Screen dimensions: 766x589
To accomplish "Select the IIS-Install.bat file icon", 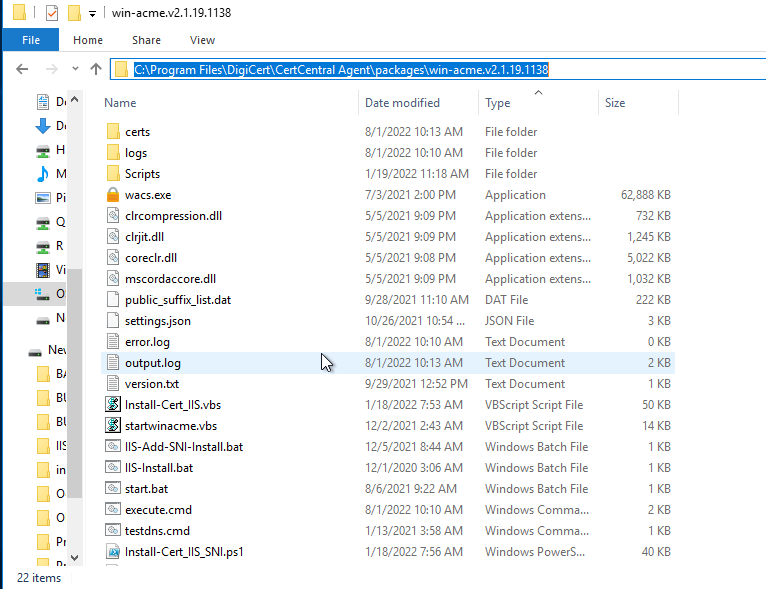I will coord(113,467).
